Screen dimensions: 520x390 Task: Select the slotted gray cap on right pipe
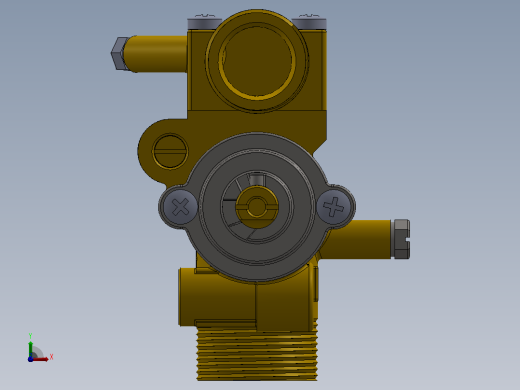[x=401, y=239]
